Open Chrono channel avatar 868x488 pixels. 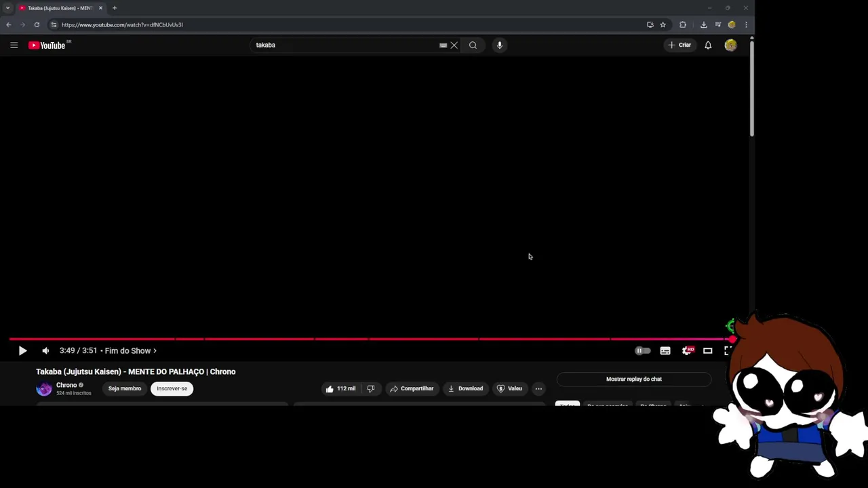click(x=44, y=389)
